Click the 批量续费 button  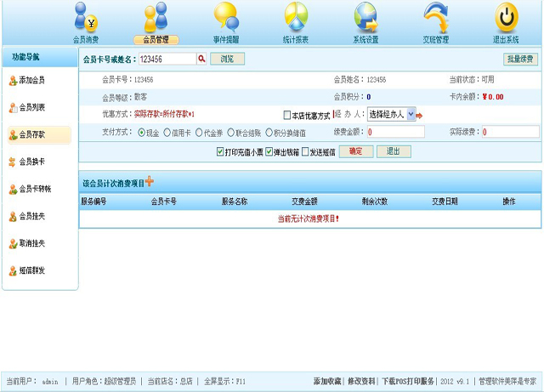pos(519,59)
